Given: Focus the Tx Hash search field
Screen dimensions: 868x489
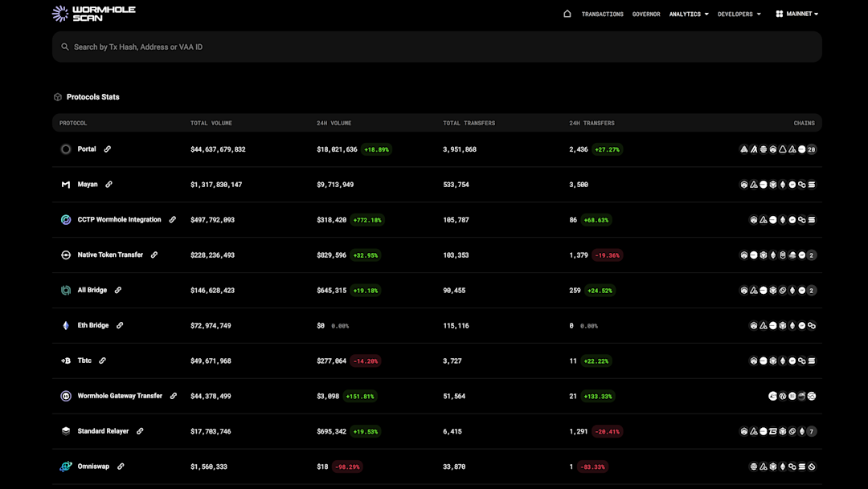Looking at the screenshot, I should click(436, 47).
